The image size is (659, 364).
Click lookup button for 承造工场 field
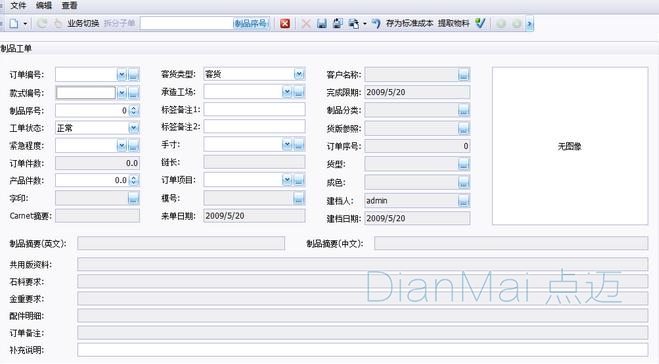[298, 92]
